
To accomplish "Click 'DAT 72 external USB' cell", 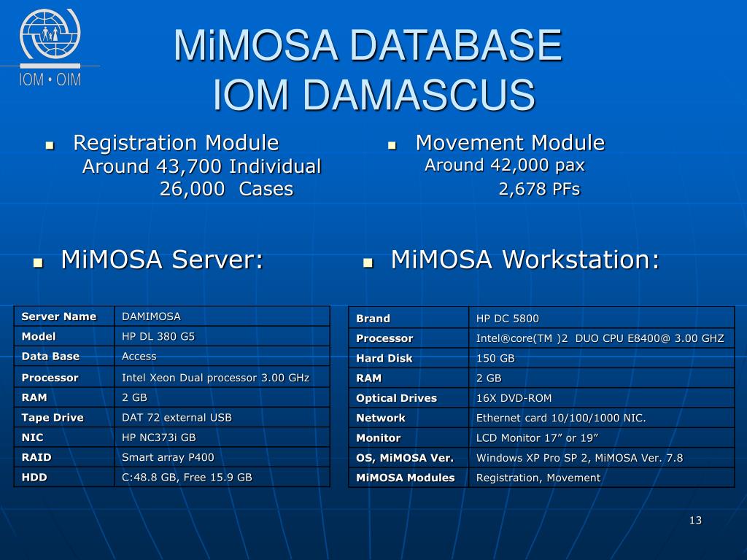I will point(222,417).
